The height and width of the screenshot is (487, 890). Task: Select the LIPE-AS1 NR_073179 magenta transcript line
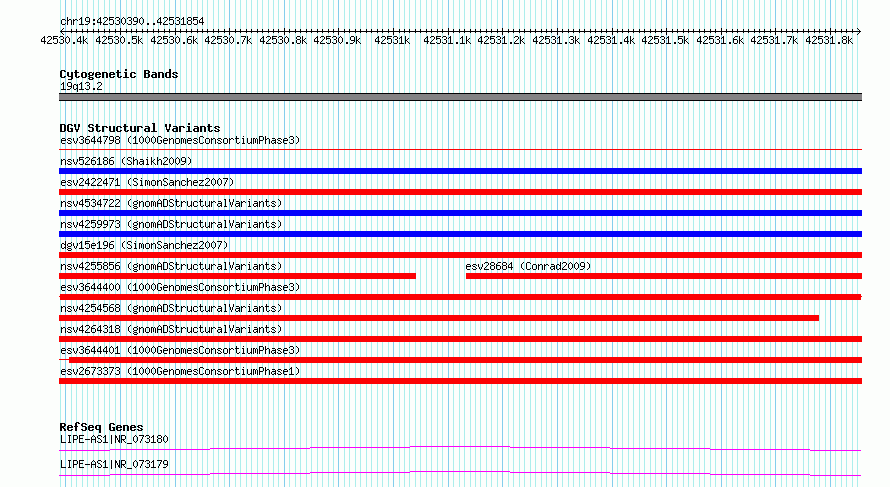[x=460, y=473]
